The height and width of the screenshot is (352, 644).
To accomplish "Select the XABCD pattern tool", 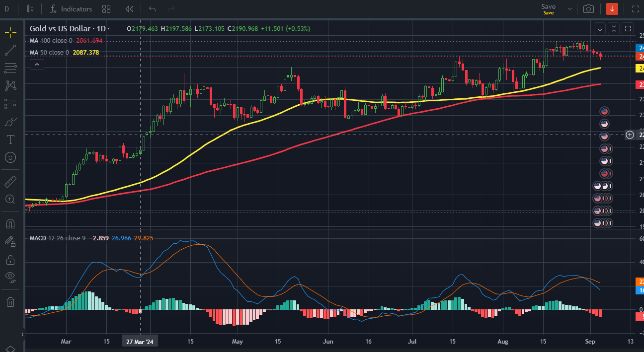I will (x=11, y=86).
